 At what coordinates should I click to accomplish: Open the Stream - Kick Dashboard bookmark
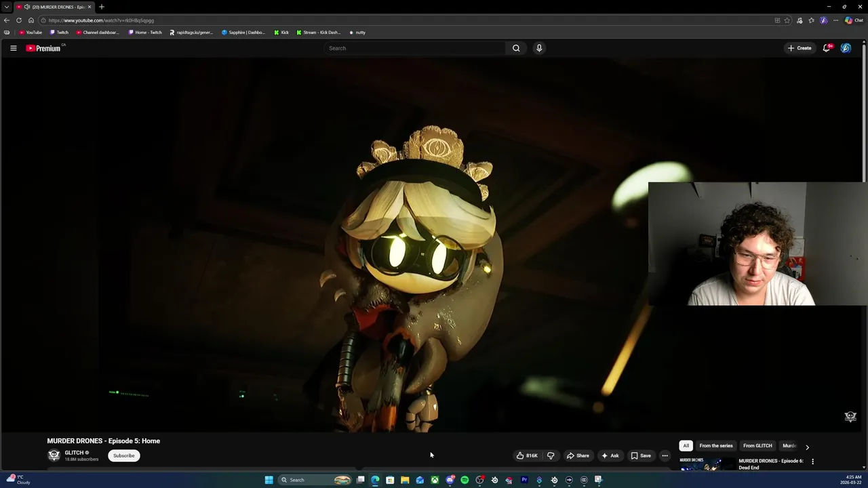(x=318, y=33)
